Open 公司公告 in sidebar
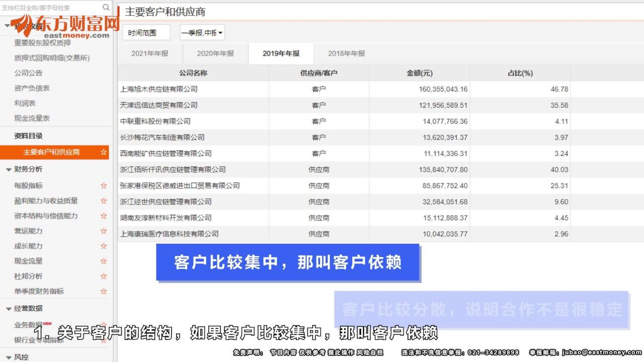 [28, 73]
